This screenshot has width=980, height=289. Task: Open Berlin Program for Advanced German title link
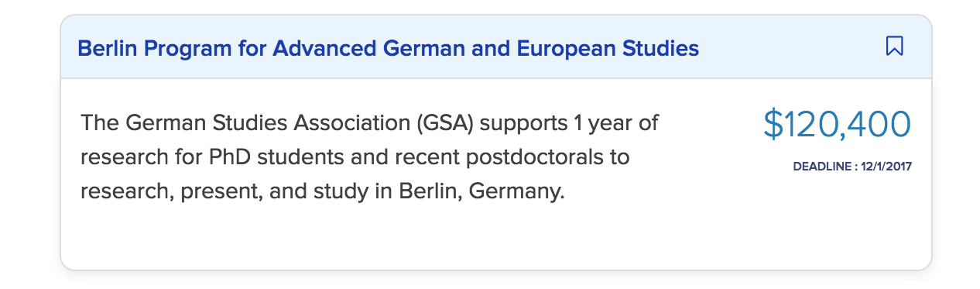tap(388, 49)
